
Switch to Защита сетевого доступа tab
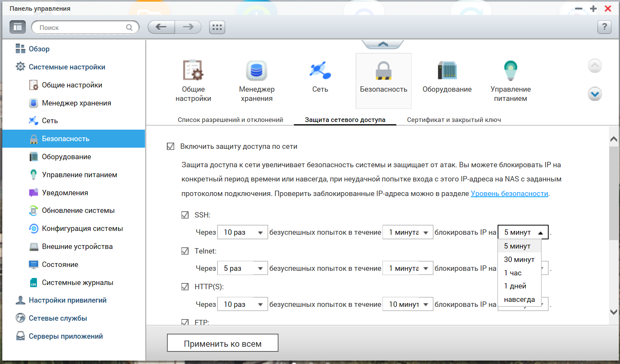point(345,120)
